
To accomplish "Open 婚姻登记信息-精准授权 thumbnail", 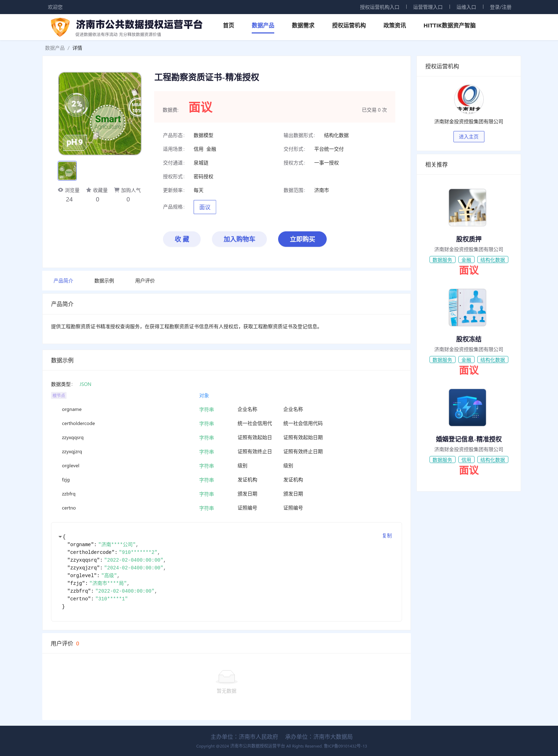I will tap(468, 407).
